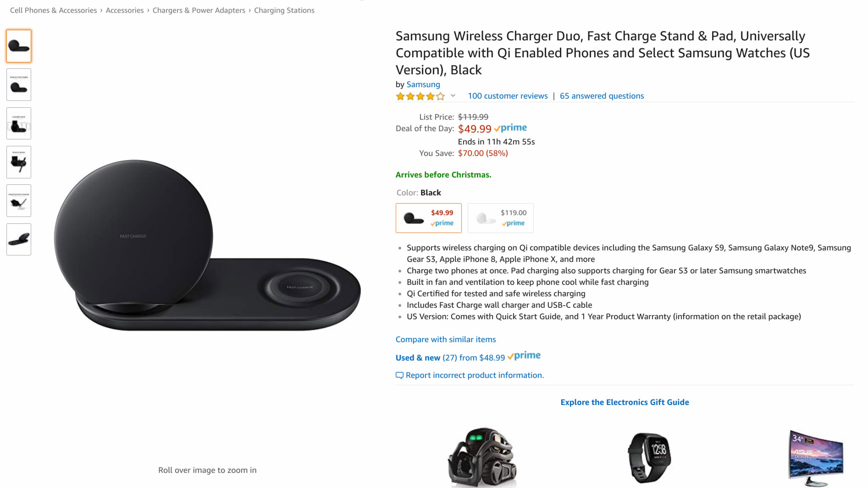868x488 pixels.
Task: Visit the Samsung brand link
Action: (x=423, y=84)
